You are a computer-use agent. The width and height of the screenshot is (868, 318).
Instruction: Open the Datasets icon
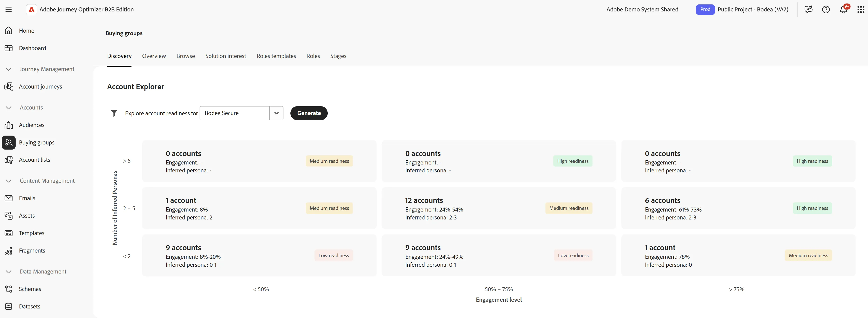click(9, 307)
